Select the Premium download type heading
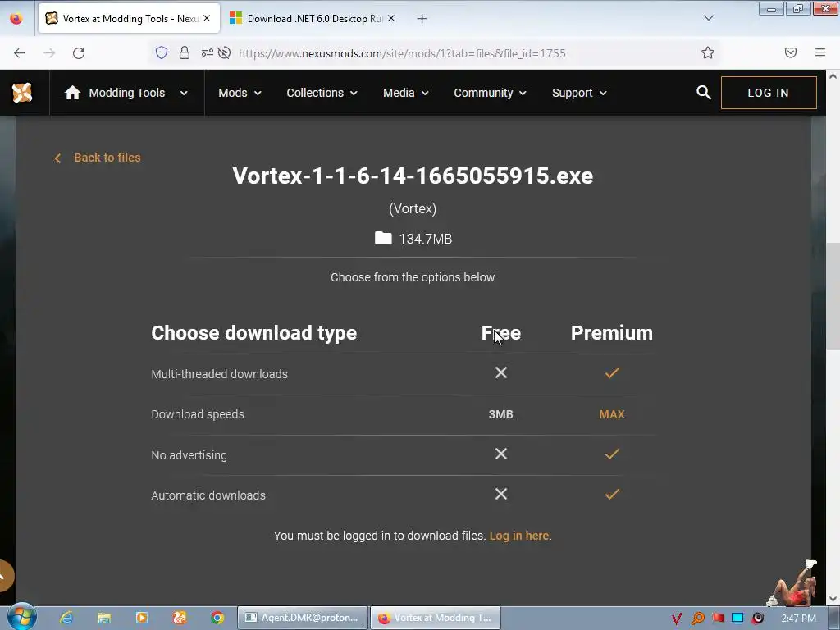840x630 pixels. [612, 333]
